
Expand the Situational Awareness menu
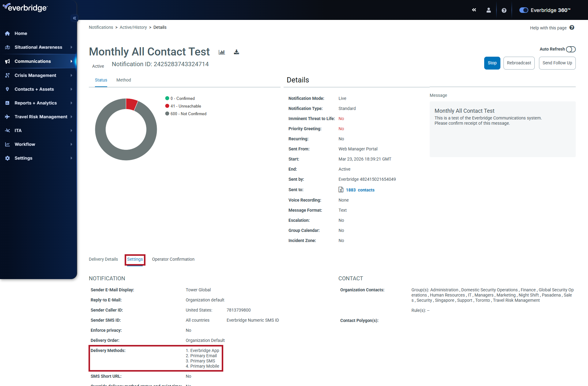click(38, 47)
